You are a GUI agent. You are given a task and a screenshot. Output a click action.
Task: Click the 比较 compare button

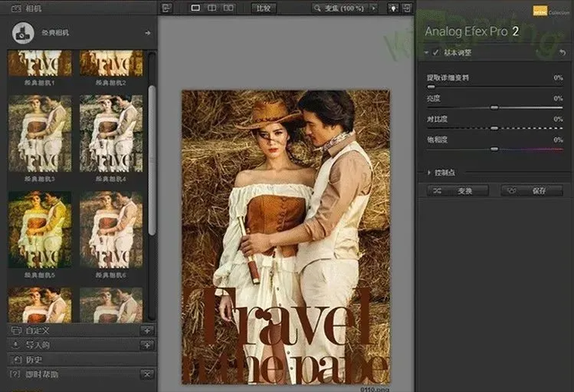coord(264,8)
